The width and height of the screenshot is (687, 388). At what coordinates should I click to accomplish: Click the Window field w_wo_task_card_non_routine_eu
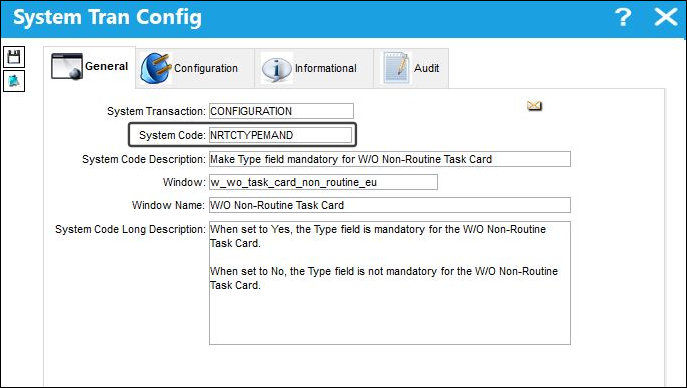(x=323, y=182)
